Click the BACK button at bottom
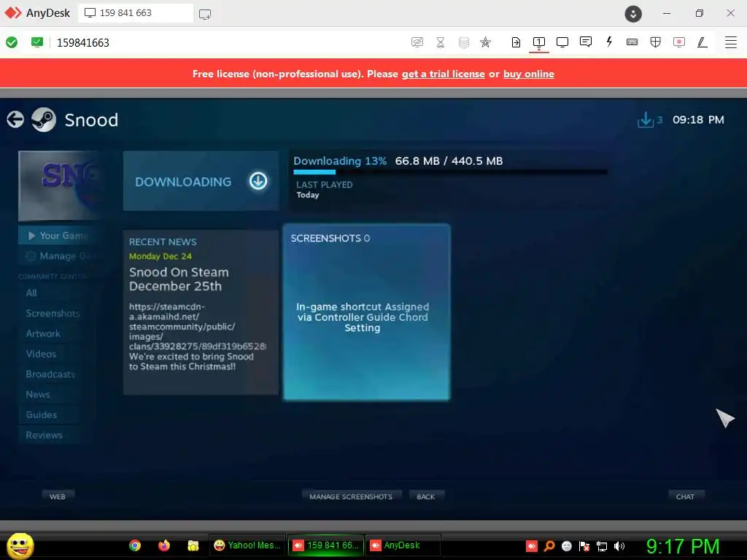Image resolution: width=747 pixels, height=560 pixels. 425,497
